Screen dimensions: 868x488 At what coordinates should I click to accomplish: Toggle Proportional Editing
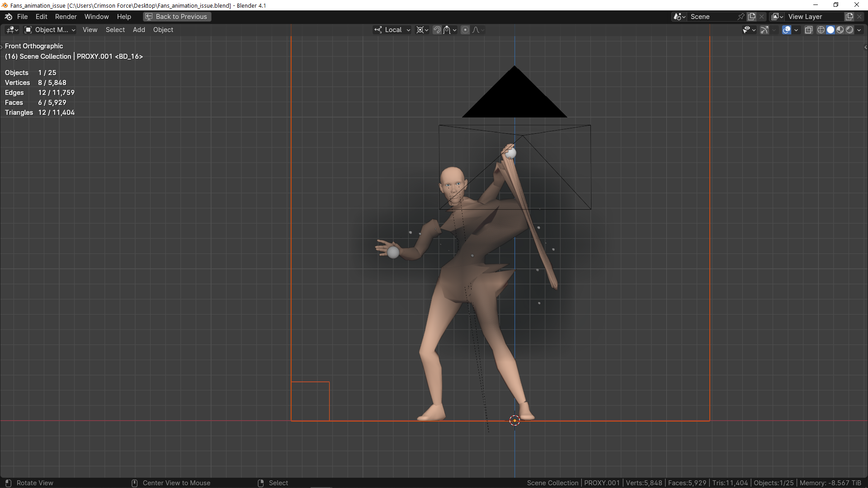[465, 30]
